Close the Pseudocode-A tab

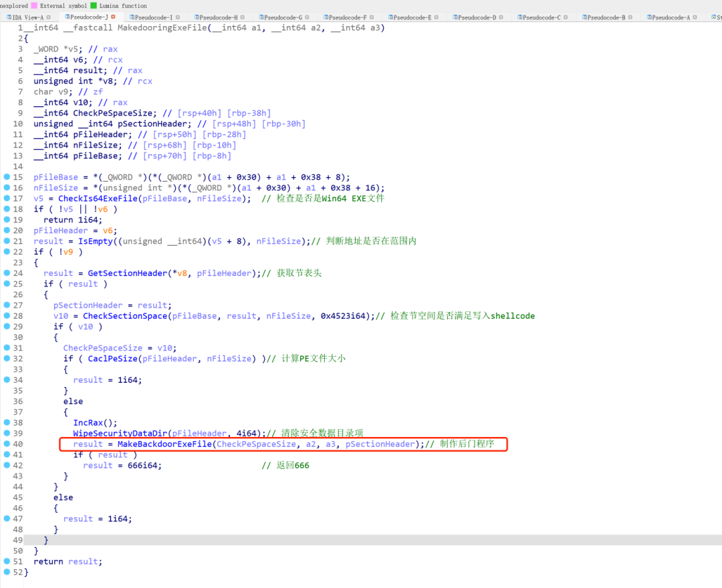click(695, 17)
